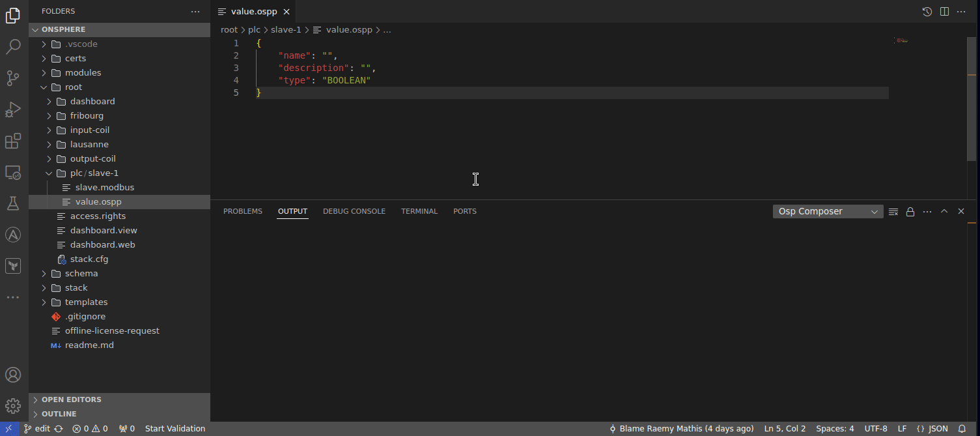Image resolution: width=980 pixels, height=436 pixels.
Task: Open the Terraform icon in activity bar
Action: [13, 266]
